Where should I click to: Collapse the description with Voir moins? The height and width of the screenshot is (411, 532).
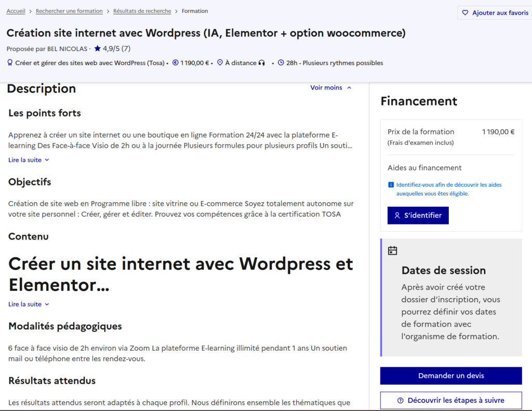click(x=331, y=88)
